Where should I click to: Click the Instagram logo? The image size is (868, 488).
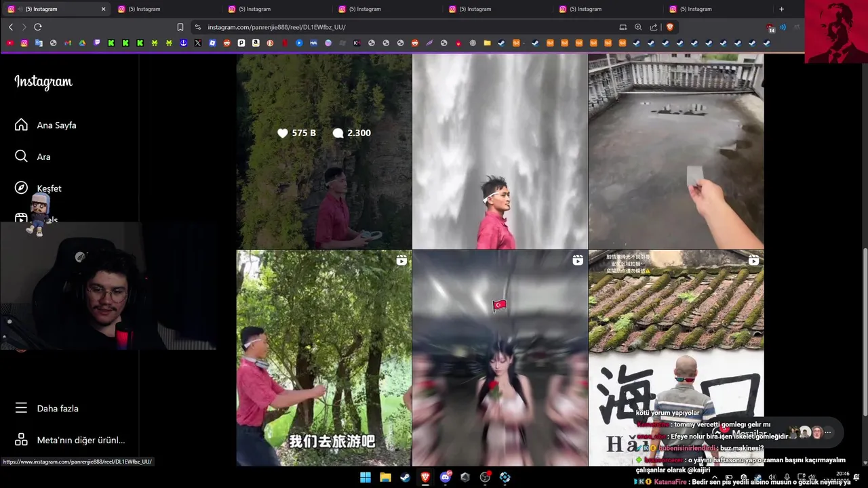pos(43,82)
